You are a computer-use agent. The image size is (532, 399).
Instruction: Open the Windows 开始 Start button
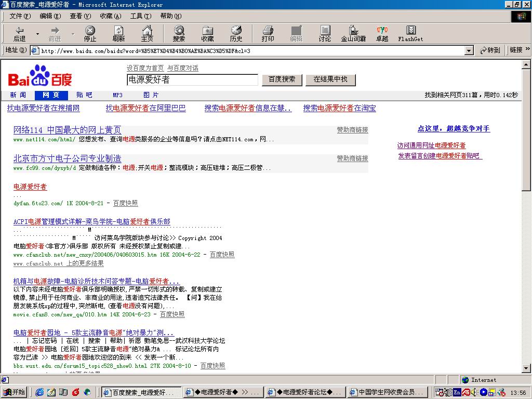(14, 392)
